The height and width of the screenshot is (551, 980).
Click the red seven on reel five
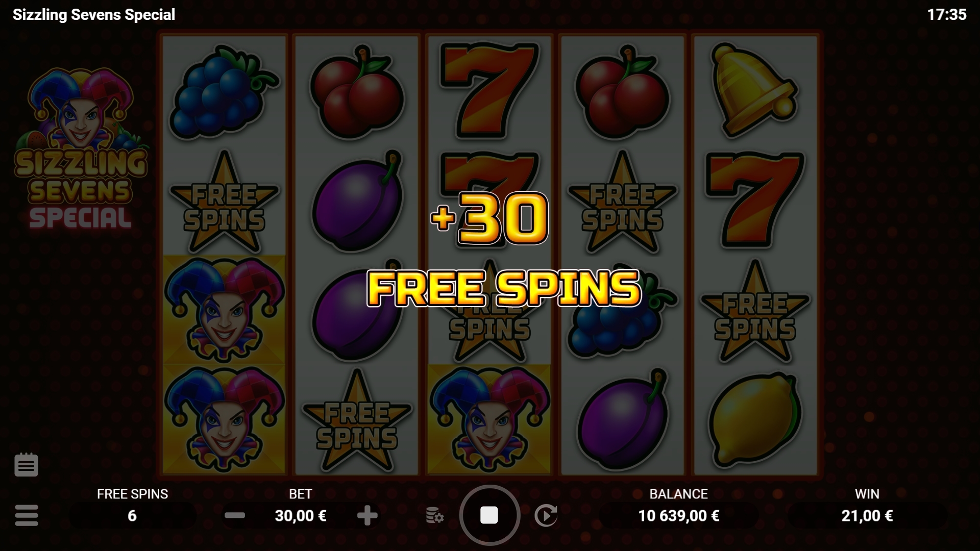[754, 200]
